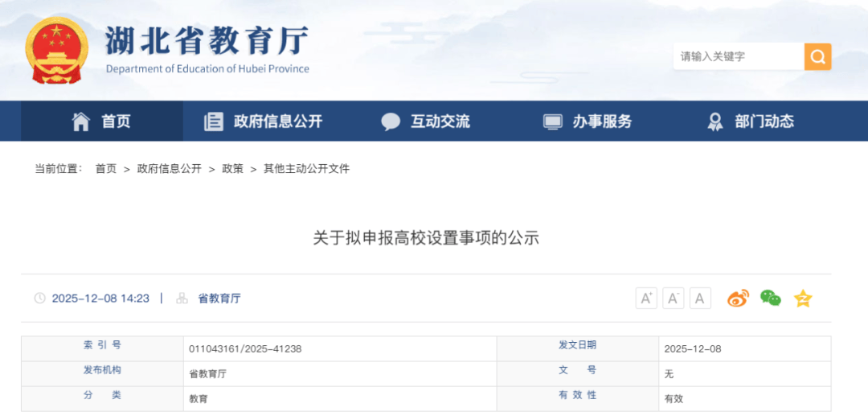This screenshot has width=868, height=420.
Task: Click 政府信息公开 breadcrumb link
Action: pyautogui.click(x=169, y=169)
